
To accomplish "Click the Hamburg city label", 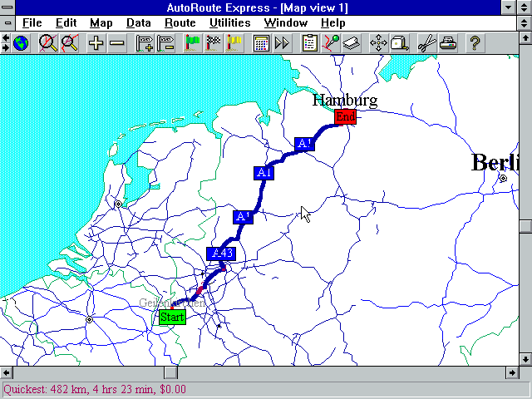I will point(345,101).
